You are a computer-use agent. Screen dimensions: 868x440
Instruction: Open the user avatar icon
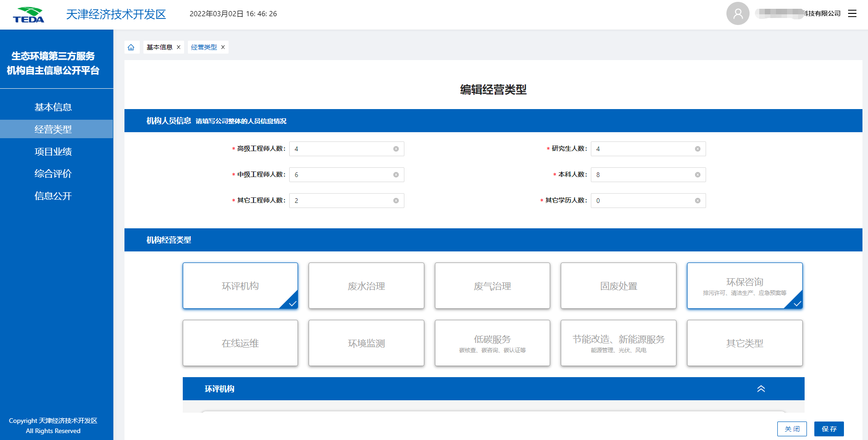(738, 13)
